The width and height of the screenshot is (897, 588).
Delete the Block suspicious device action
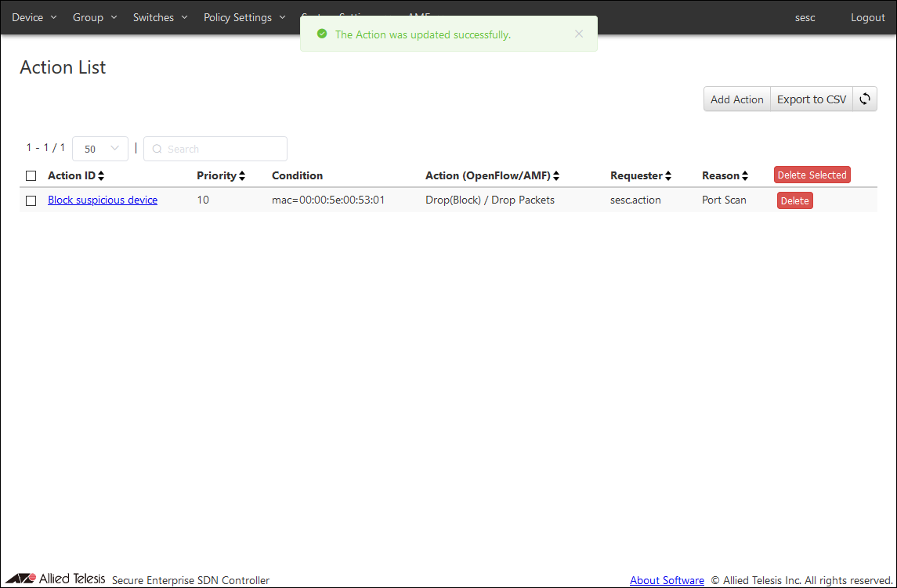pyautogui.click(x=794, y=200)
